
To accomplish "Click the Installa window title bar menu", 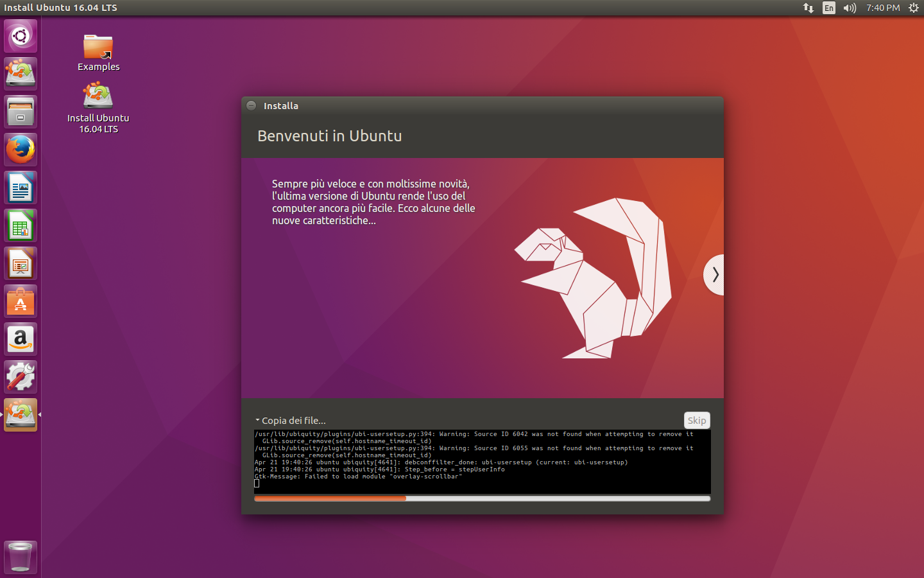I will point(251,105).
